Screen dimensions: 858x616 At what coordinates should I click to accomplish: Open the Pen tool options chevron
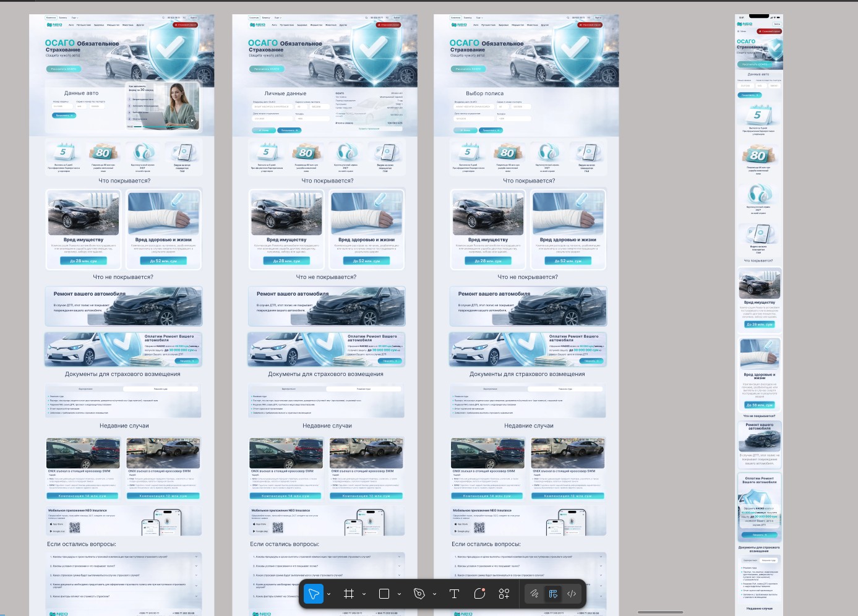[x=434, y=594]
